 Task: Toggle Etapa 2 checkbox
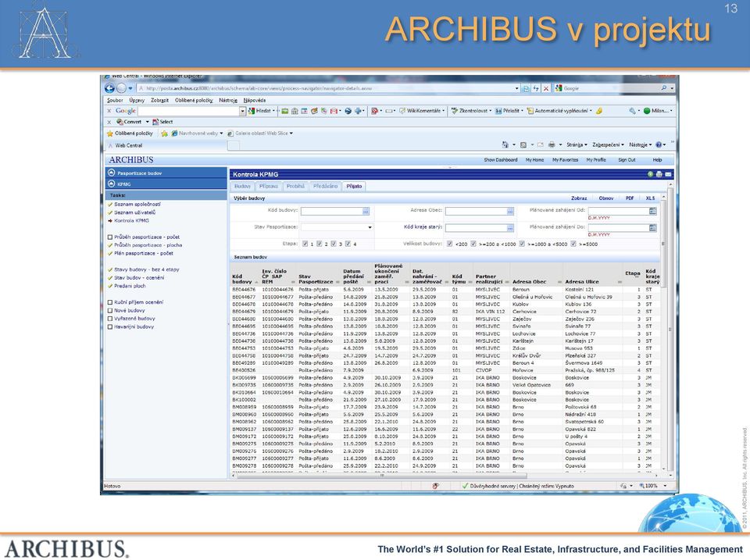click(320, 244)
